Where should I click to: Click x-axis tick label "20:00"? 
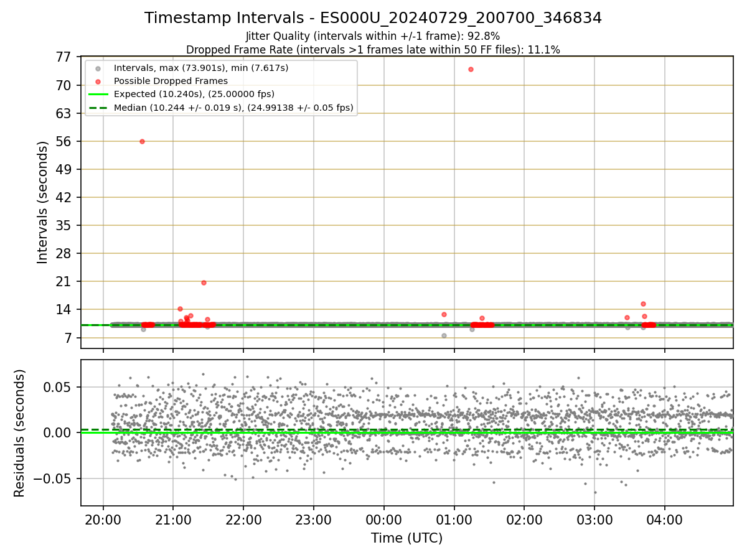103,519
